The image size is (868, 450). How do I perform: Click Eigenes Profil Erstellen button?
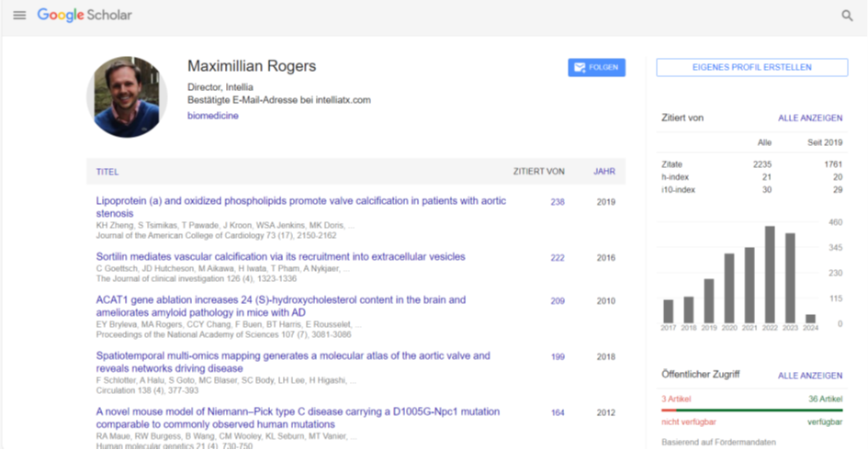(x=751, y=68)
